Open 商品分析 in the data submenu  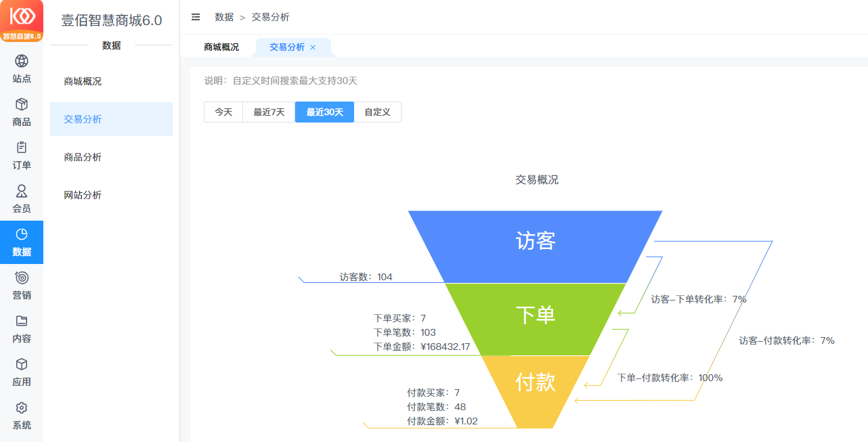point(111,157)
